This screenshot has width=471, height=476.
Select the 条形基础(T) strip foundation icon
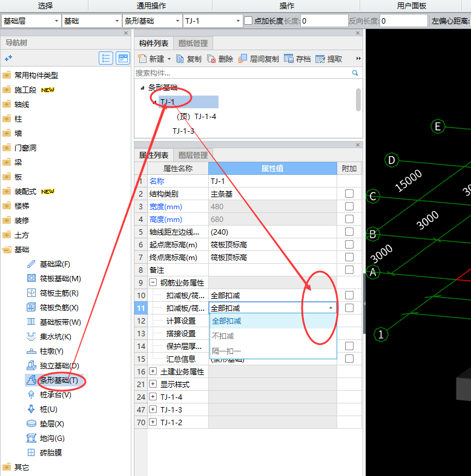pos(31,380)
